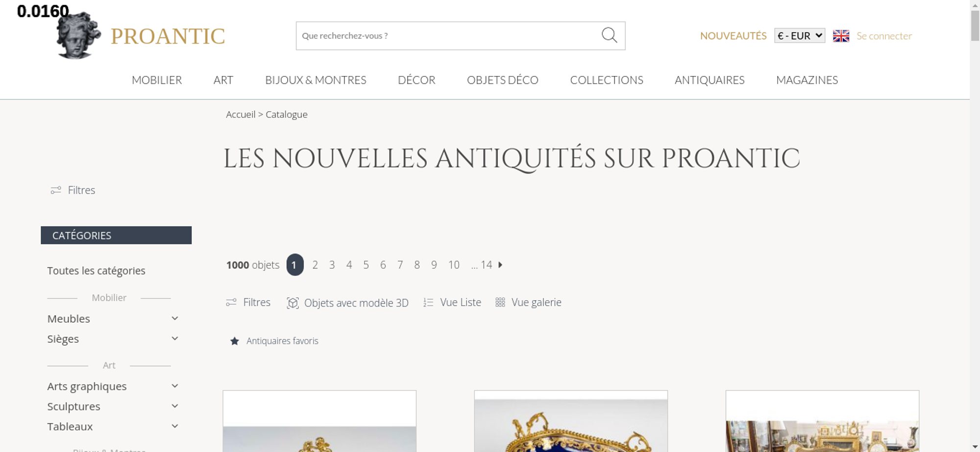Expand the Meubles category
Viewport: 980px width, 452px height.
point(175,318)
